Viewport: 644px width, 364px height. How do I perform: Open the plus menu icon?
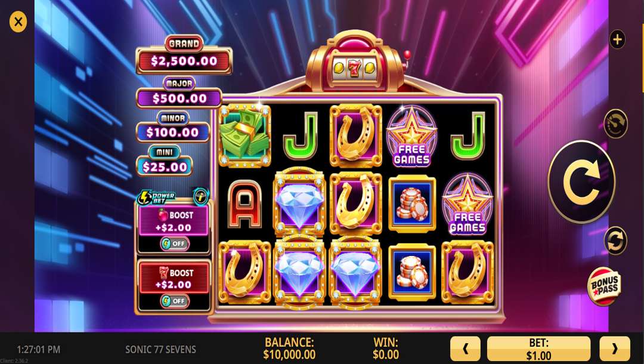(617, 39)
